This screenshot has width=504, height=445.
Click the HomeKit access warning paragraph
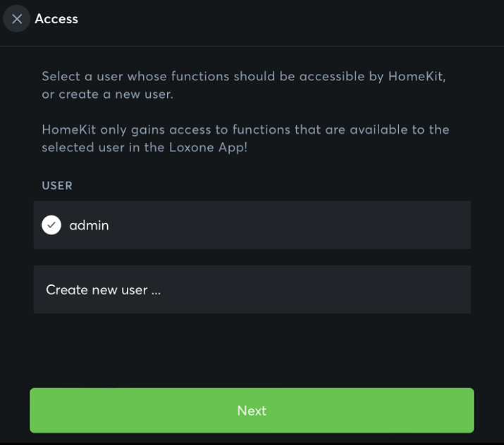245,139
